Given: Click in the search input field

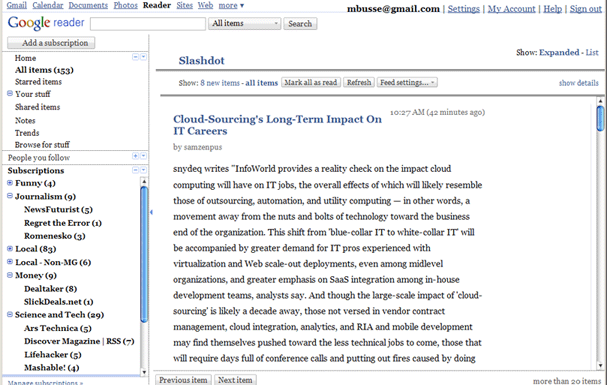Looking at the screenshot, I should coord(148,24).
